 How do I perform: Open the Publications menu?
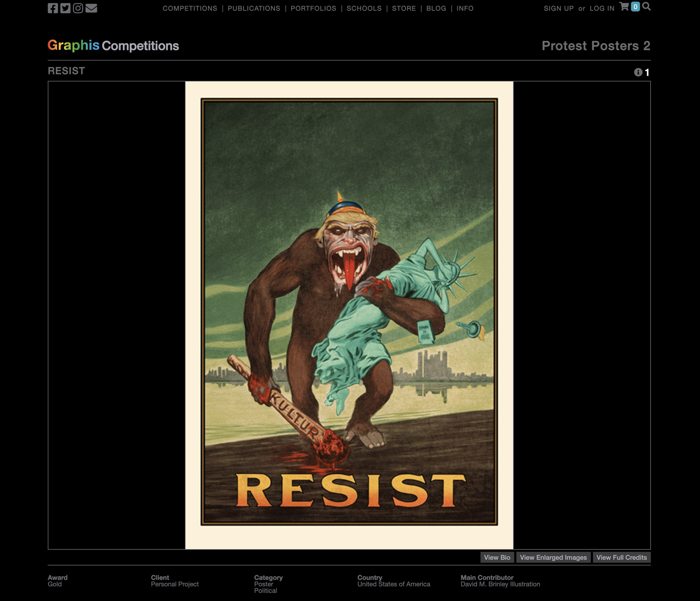point(254,8)
